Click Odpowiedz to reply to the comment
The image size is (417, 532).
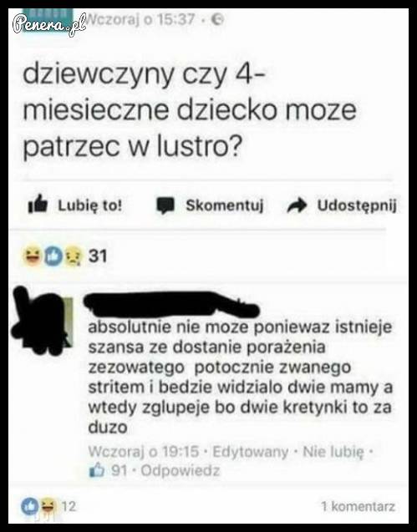181,470
